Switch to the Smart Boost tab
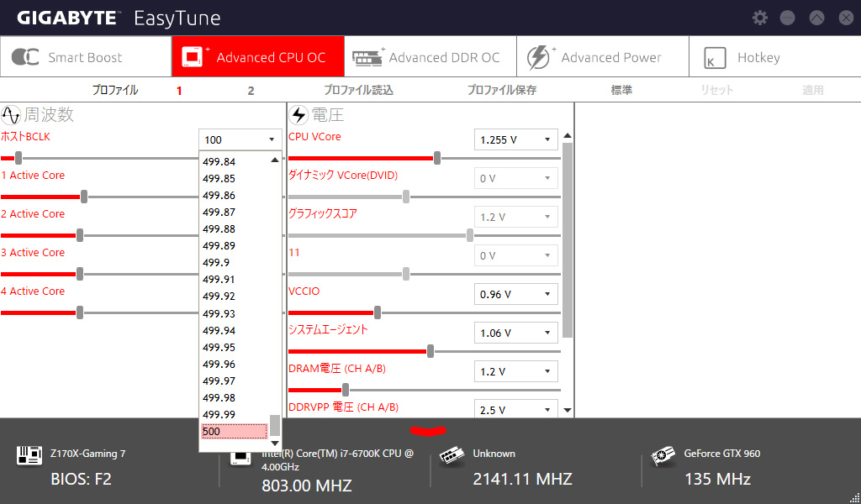The width and height of the screenshot is (861, 504). 87,57
